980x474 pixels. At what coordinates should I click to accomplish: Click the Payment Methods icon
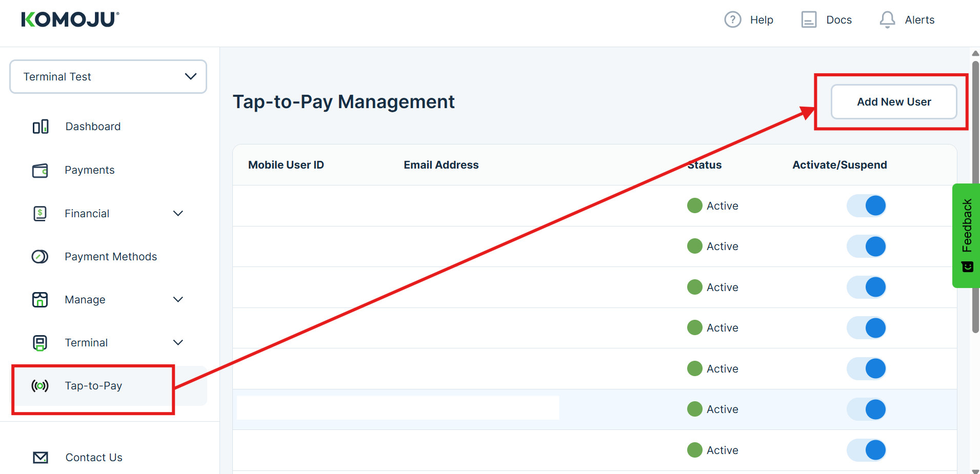tap(40, 256)
